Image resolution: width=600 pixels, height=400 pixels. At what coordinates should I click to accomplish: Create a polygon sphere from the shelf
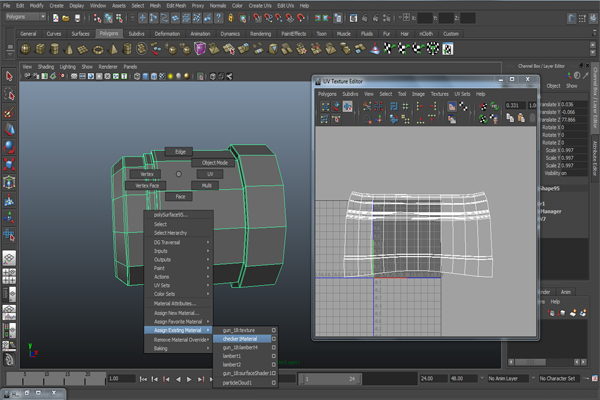pos(25,49)
